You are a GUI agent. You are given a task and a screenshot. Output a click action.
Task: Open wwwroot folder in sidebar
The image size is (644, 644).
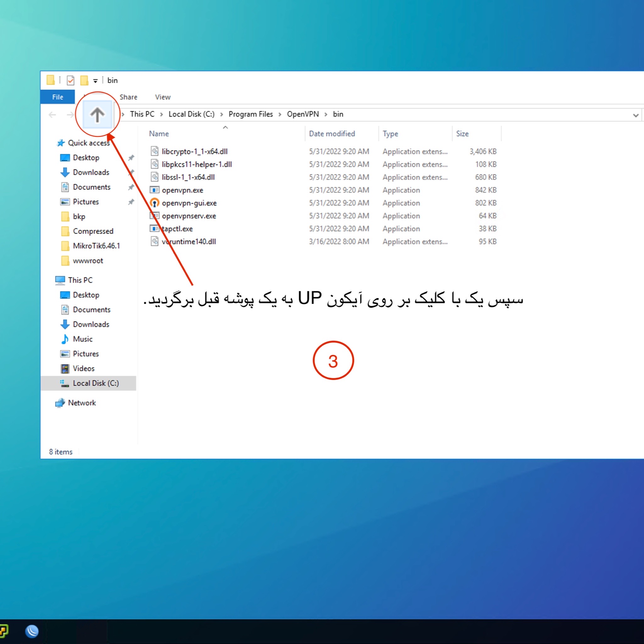88,260
